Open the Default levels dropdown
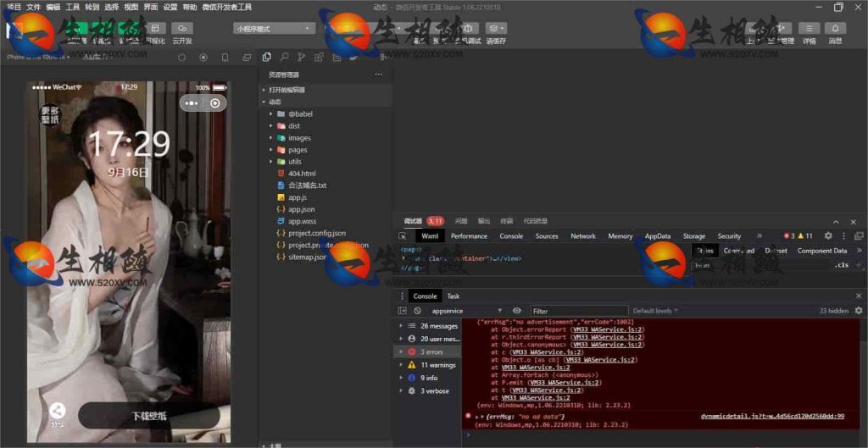 [655, 311]
